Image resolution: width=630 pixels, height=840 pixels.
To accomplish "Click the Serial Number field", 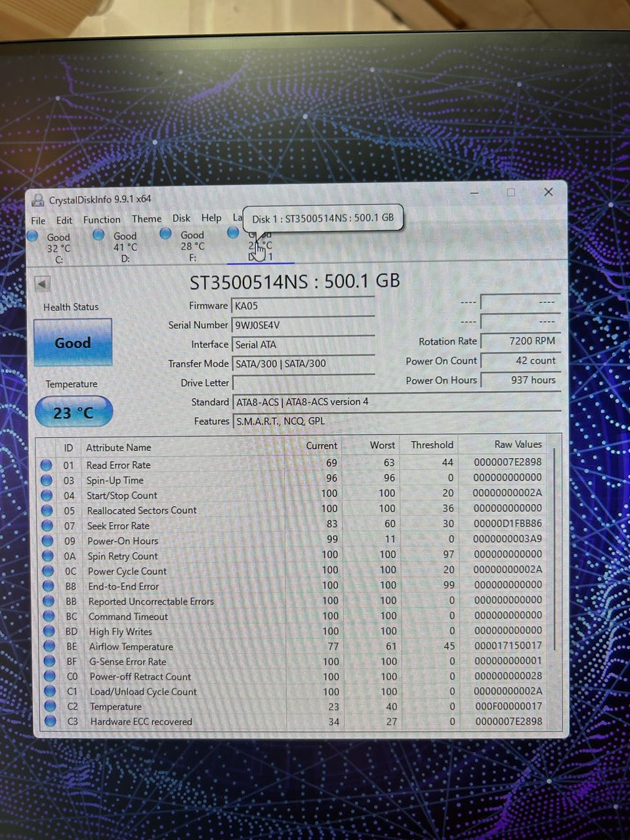I will coord(303,325).
